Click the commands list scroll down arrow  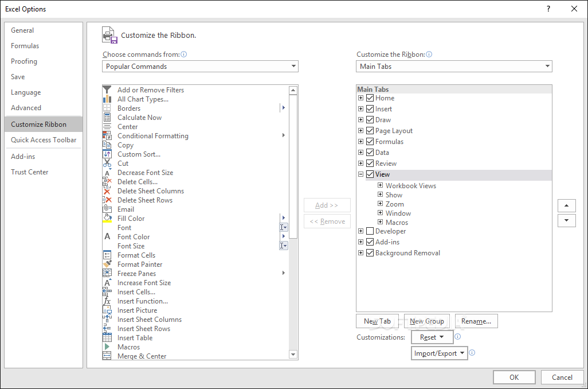(x=293, y=355)
